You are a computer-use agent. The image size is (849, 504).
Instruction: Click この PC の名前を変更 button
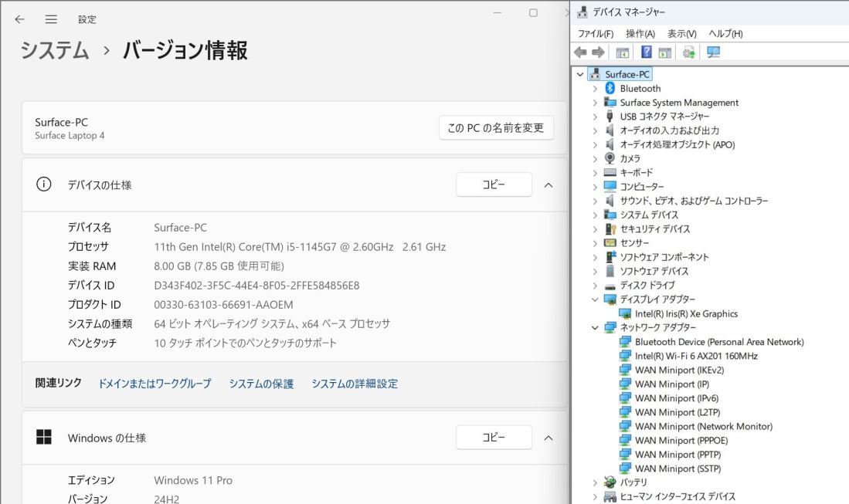pyautogui.click(x=496, y=127)
